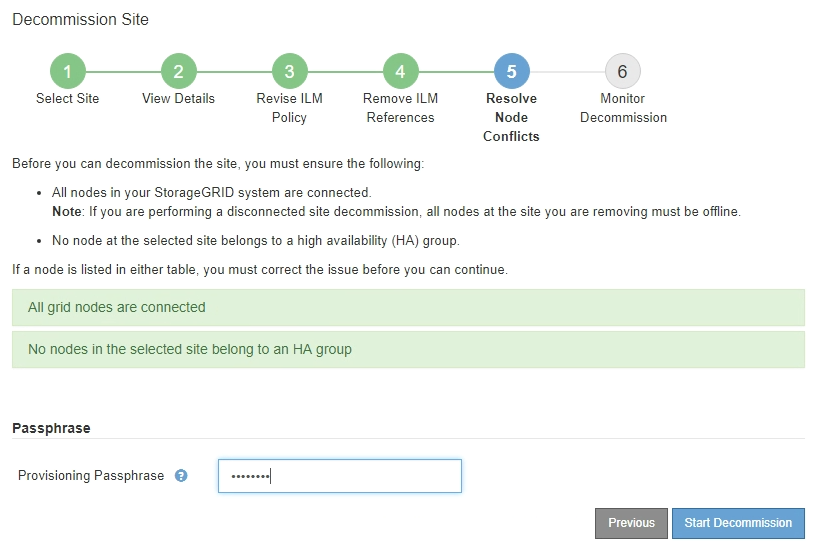This screenshot has height=557, width=818.
Task: Open the "Revise ILM Policy" step label
Action: tap(290, 108)
